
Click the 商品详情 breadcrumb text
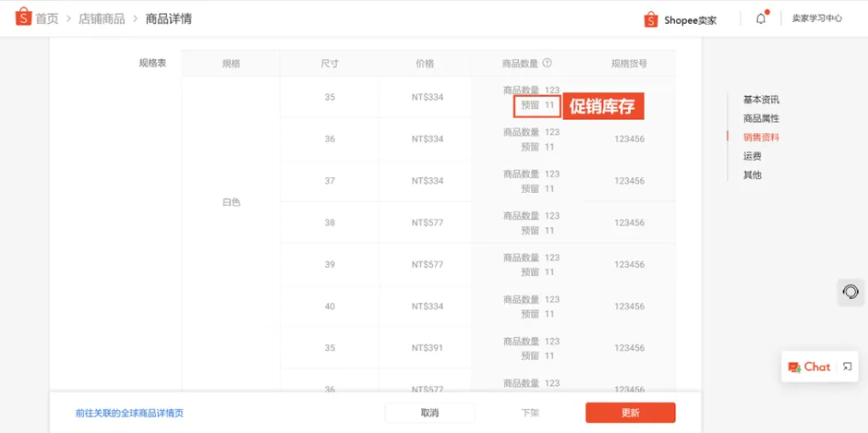click(169, 18)
